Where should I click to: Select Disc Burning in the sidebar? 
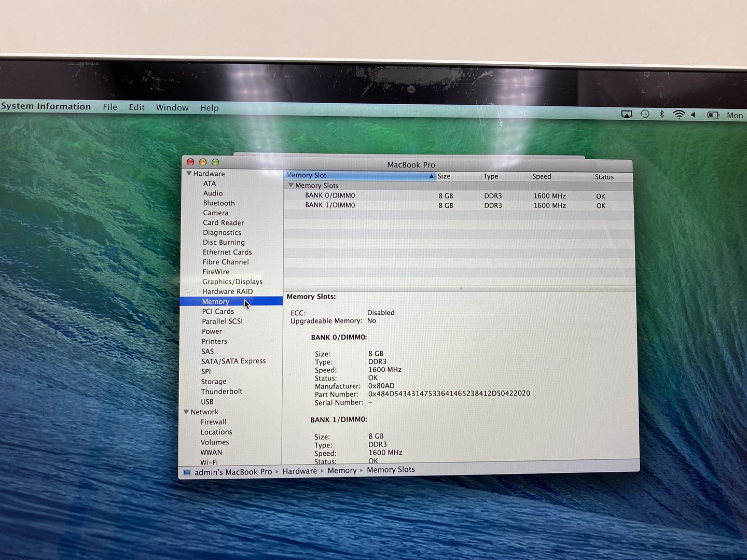(x=224, y=243)
